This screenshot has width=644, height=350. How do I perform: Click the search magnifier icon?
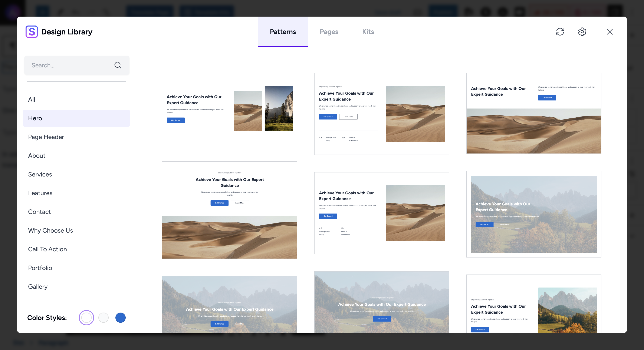coord(118,65)
